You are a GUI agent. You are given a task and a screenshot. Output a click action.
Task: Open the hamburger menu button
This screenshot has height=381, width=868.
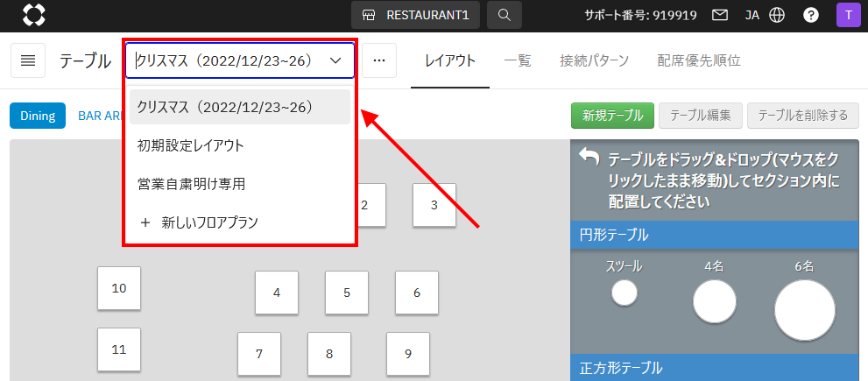[28, 60]
